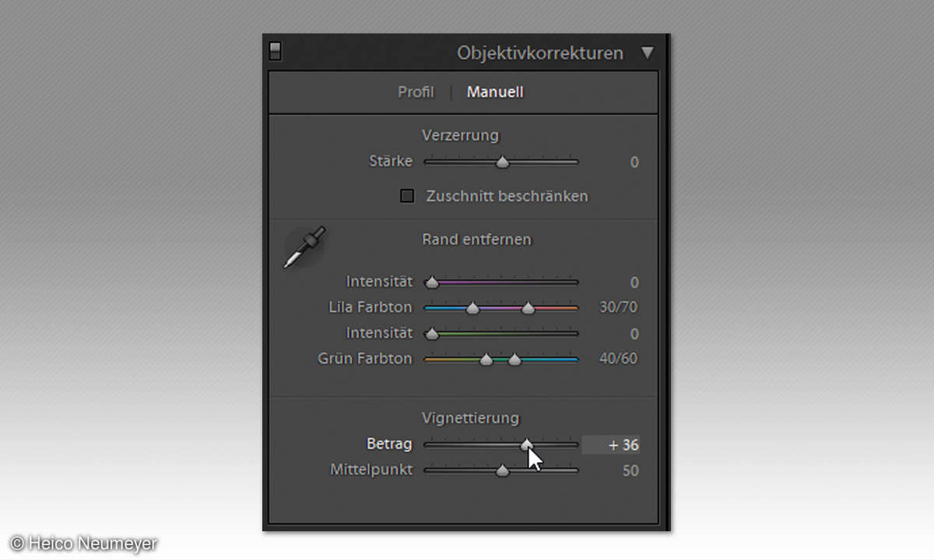The width and height of the screenshot is (934, 560).
Task: Toggle the Objektivkorrekturen panel on/off switch
Action: (x=275, y=52)
